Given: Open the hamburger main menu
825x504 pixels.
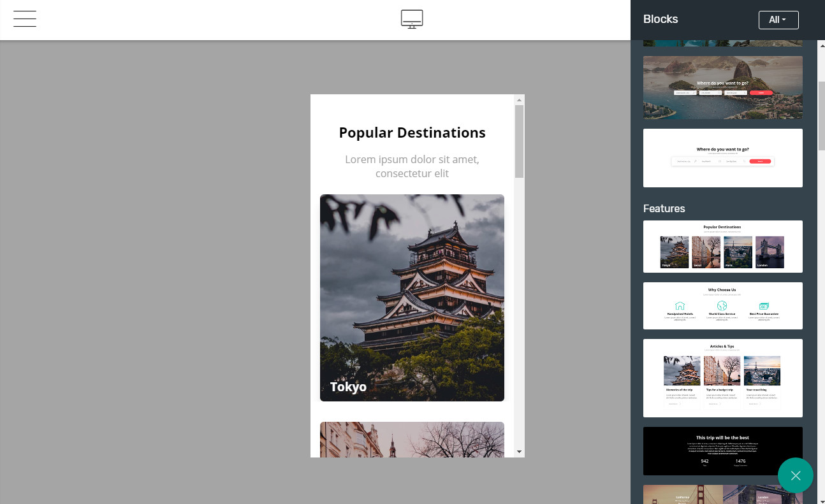Looking at the screenshot, I should click(x=25, y=19).
